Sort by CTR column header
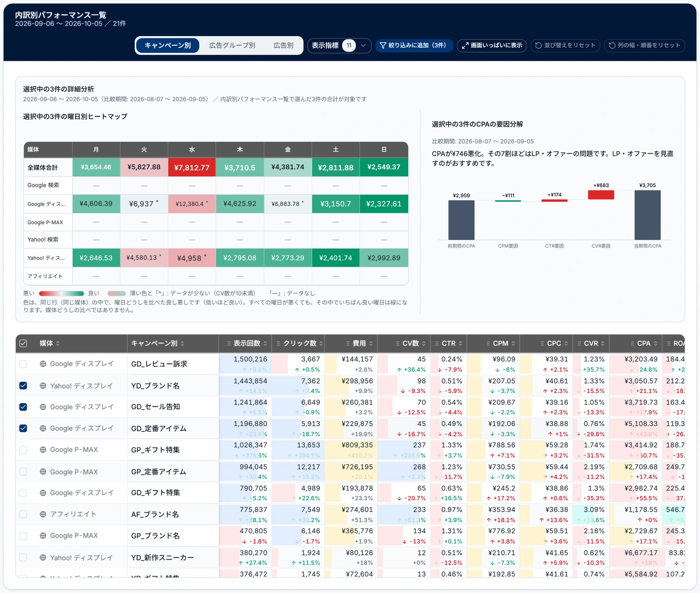The height and width of the screenshot is (593, 700). 452,343
